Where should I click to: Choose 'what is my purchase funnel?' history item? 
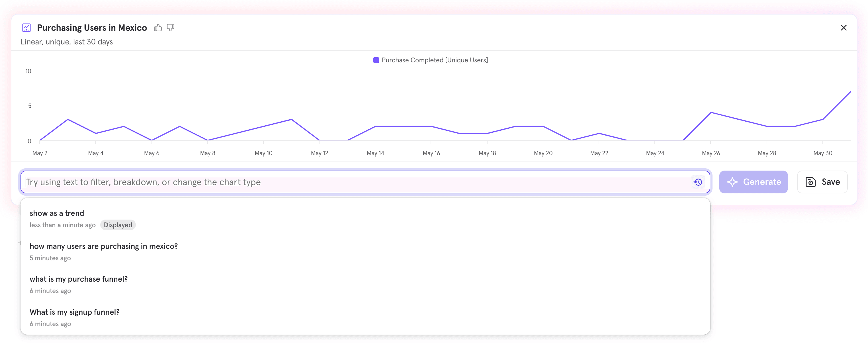[79, 279]
